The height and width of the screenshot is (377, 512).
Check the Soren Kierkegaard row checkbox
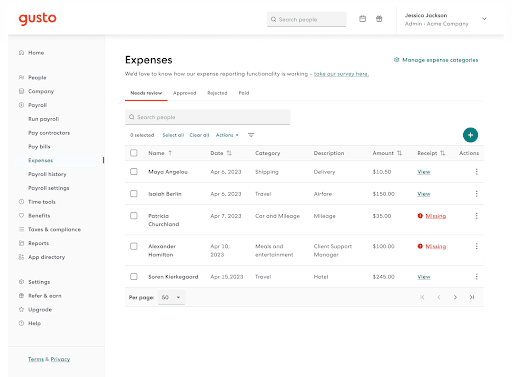coord(134,277)
